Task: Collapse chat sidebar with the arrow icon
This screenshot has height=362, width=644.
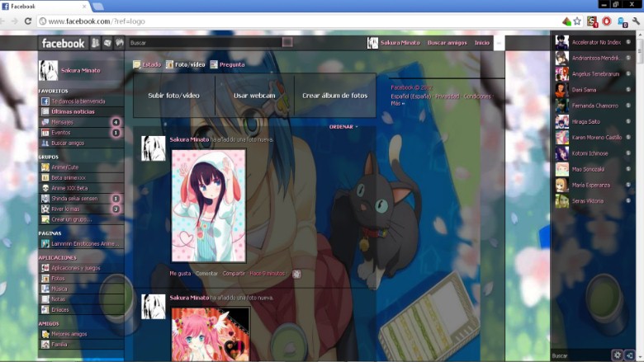Action: (629, 355)
